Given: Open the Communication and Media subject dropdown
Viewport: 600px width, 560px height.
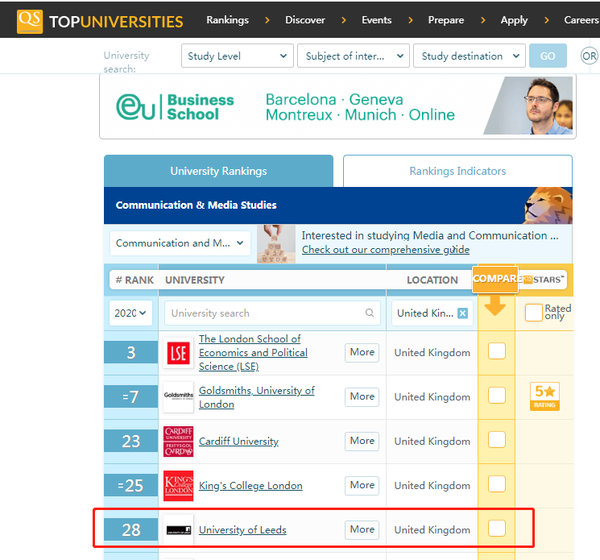Looking at the screenshot, I should coord(180,243).
